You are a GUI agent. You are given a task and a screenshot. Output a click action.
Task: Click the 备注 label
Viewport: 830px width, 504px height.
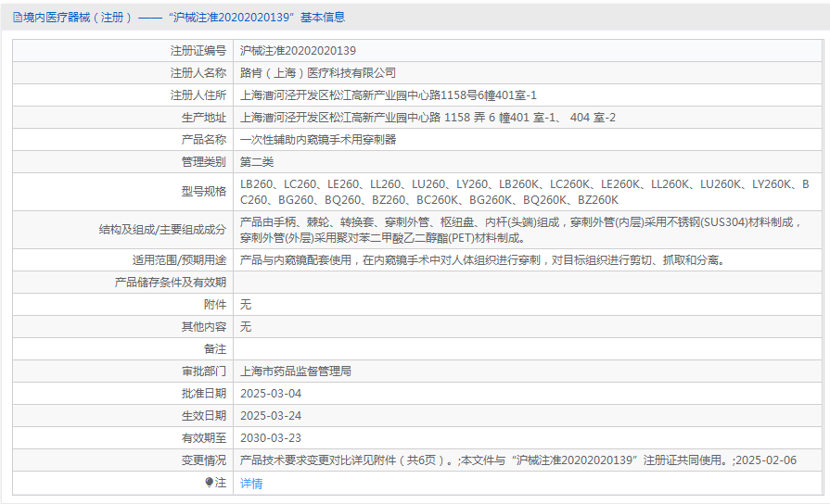(x=215, y=349)
